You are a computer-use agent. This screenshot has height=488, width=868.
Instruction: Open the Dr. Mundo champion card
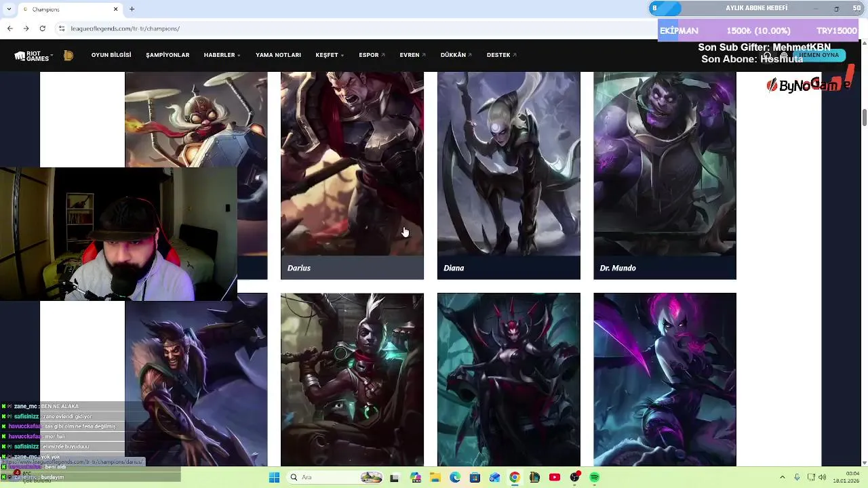point(665,176)
